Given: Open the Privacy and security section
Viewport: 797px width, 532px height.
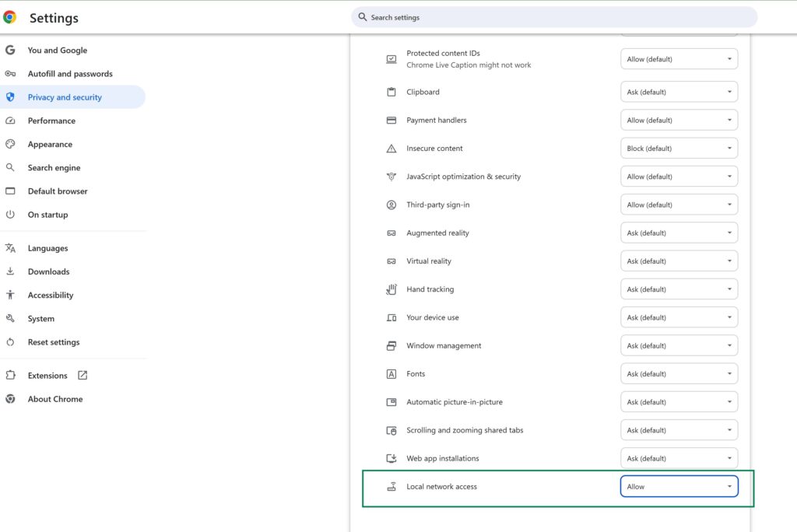Looking at the screenshot, I should tap(65, 97).
